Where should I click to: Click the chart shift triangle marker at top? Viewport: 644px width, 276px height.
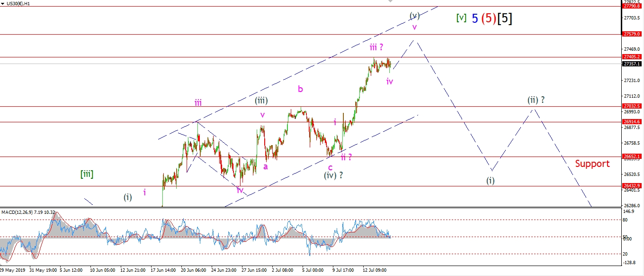[x=390, y=1]
